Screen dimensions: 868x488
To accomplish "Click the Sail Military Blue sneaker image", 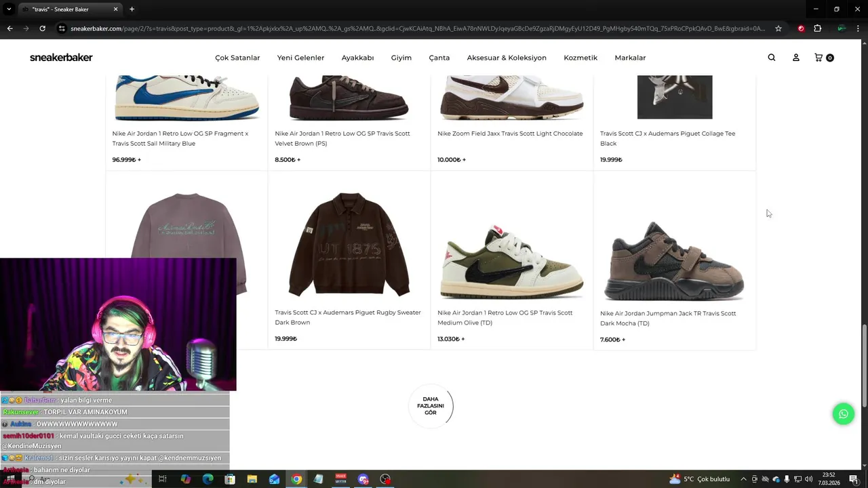I will pos(186,97).
